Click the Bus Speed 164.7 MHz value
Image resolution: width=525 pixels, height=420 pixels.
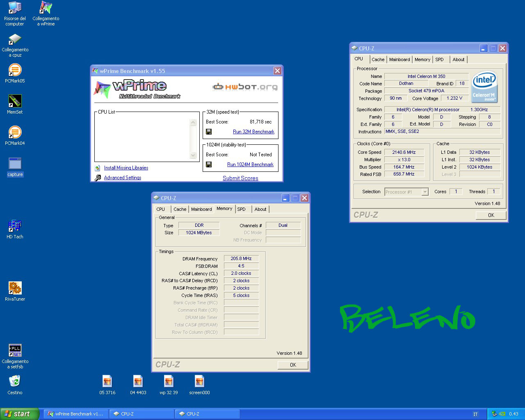404,167
